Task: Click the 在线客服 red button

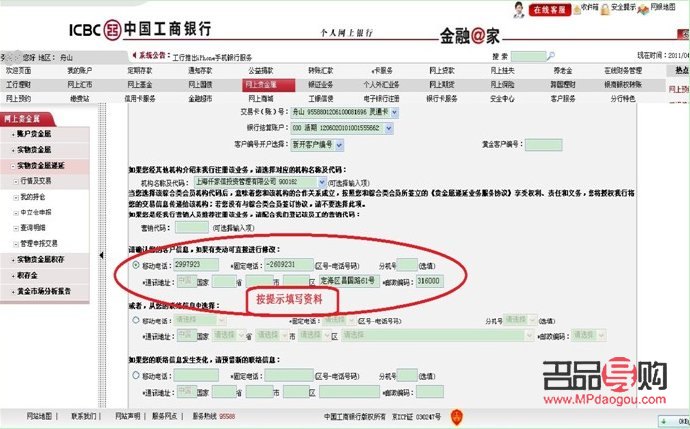Action: pos(550,9)
